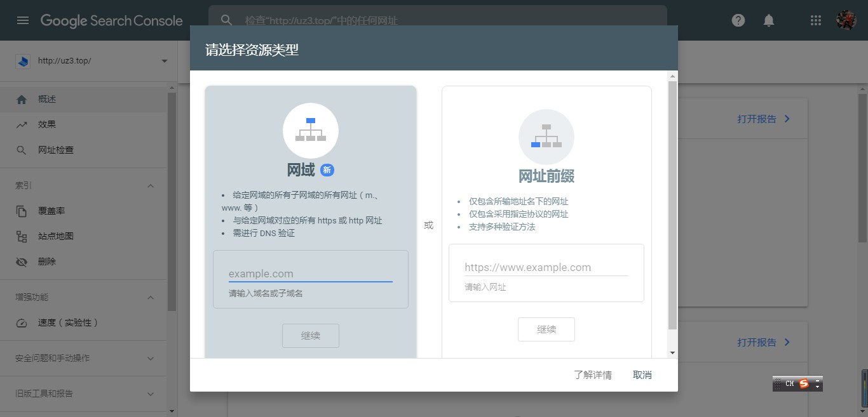Open the user account avatar
This screenshot has width=868, height=417.
point(846,20)
